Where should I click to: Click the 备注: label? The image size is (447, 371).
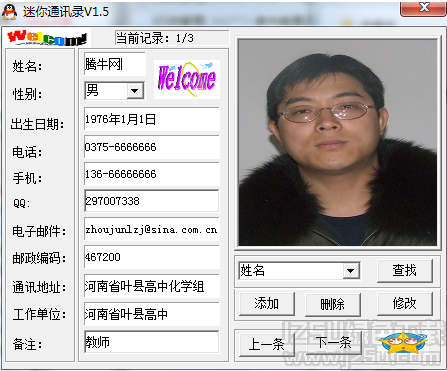(x=27, y=344)
